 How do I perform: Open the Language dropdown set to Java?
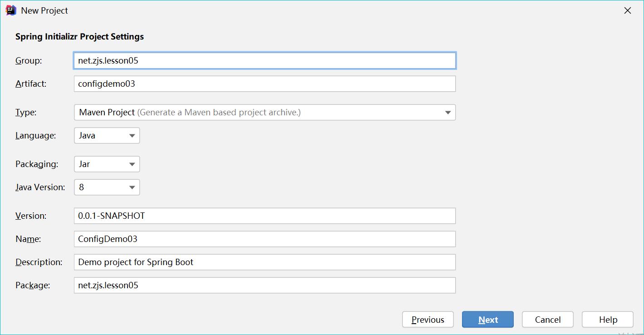pyautogui.click(x=107, y=135)
